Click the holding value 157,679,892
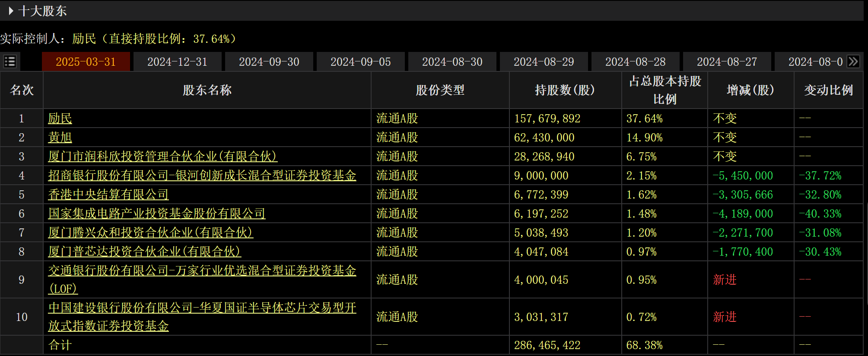The height and width of the screenshot is (356, 868). tap(547, 119)
